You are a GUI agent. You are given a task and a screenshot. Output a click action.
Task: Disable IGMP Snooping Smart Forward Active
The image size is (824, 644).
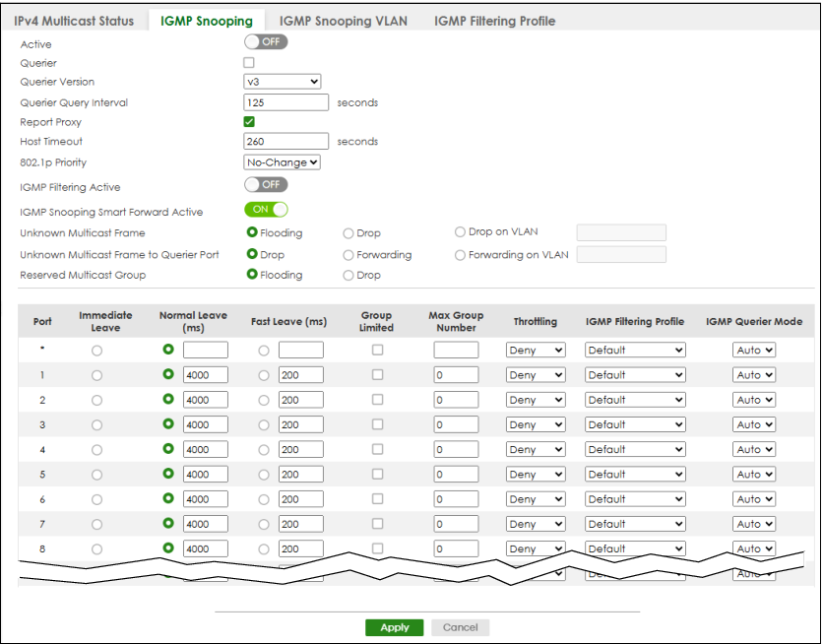point(266,209)
